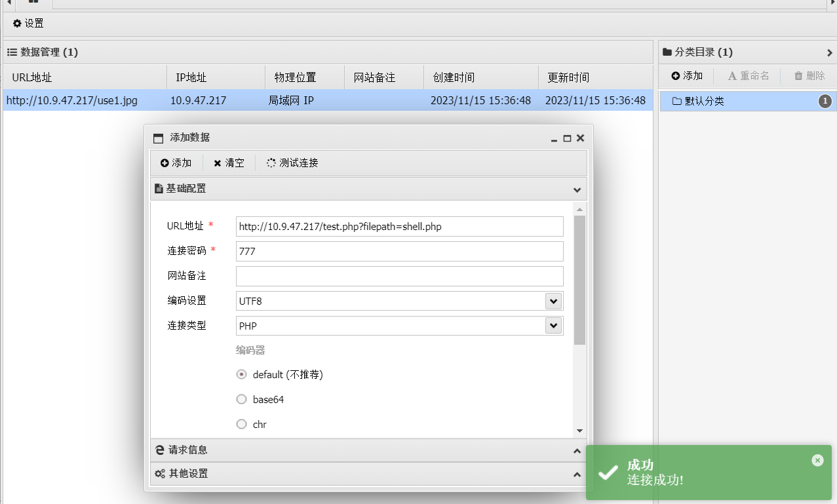Viewport: 837px width, 504px height.
Task: Click the scrollbar up arrow in dialog
Action: click(579, 209)
